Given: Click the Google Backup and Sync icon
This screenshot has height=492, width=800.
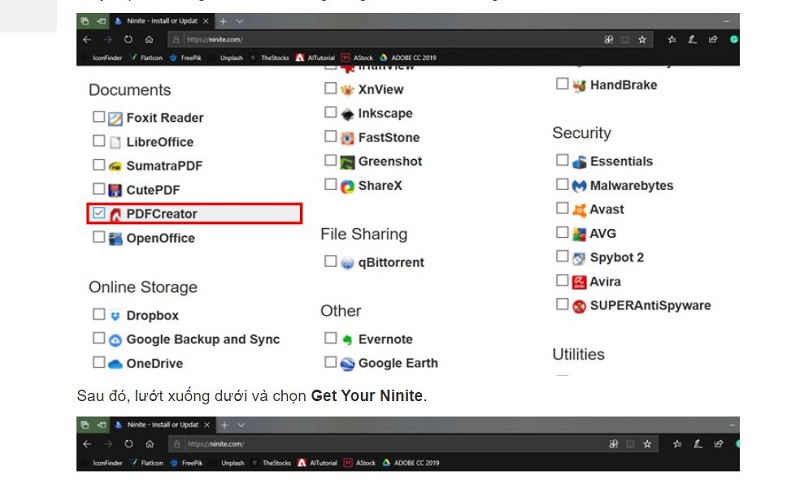Looking at the screenshot, I should [x=115, y=340].
